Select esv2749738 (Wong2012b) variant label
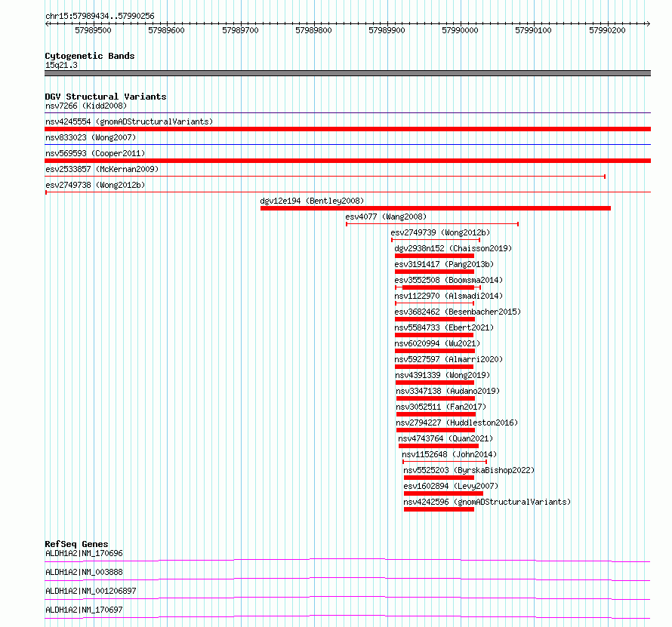 [95, 185]
